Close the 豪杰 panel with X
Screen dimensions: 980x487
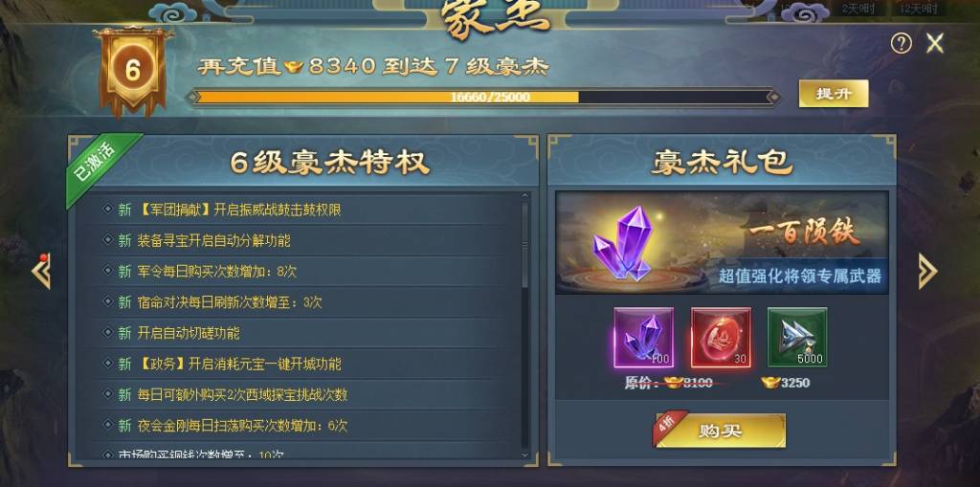pyautogui.click(x=935, y=43)
